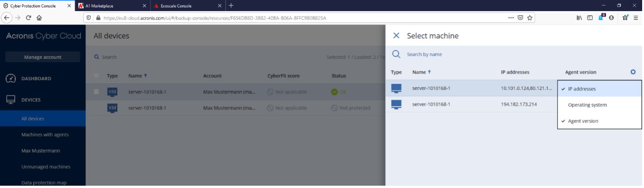Click VM icon of Not protected device
644x188 pixels.
[x=112, y=108]
